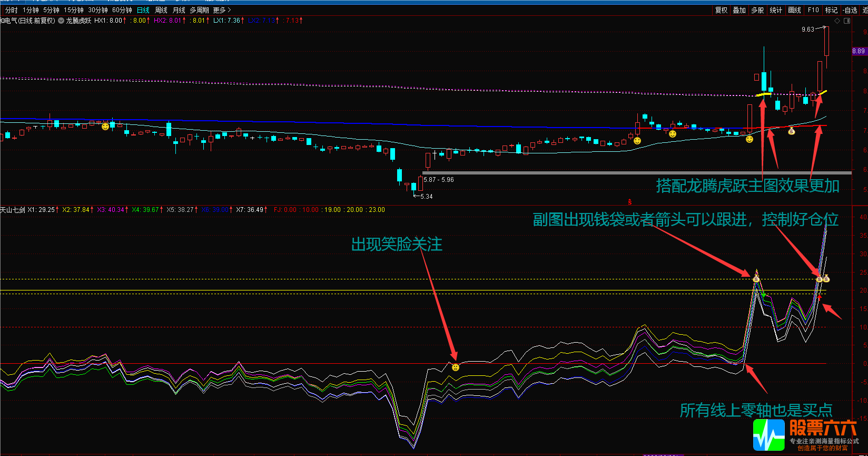Switch to the 周线 weekly chart
The height and width of the screenshot is (456, 868).
point(161,10)
